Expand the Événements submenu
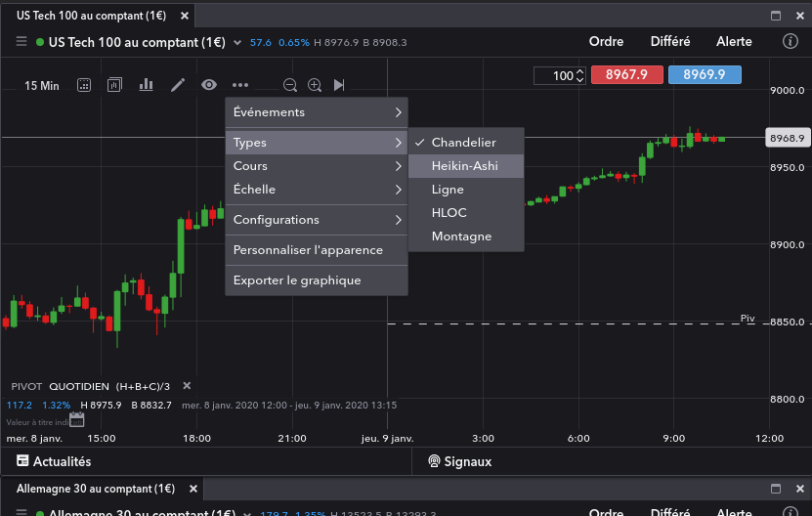Image resolution: width=812 pixels, height=516 pixels. click(x=317, y=112)
